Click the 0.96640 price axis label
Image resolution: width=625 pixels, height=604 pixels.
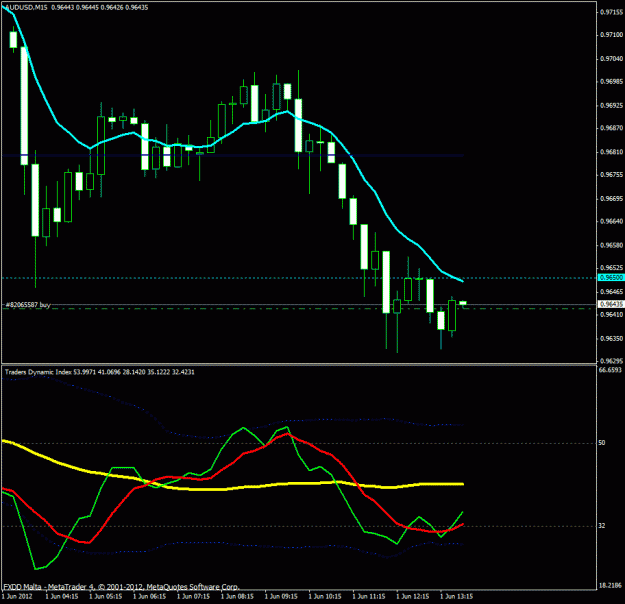coord(611,221)
